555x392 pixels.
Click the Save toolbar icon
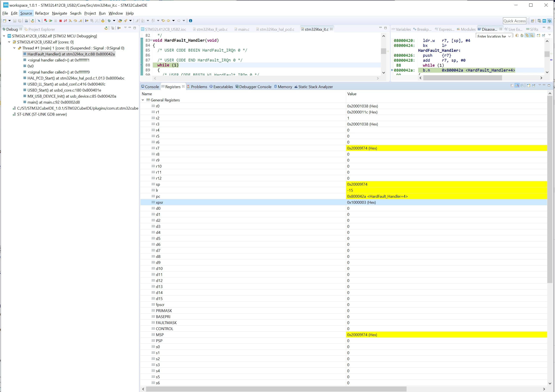(15, 21)
